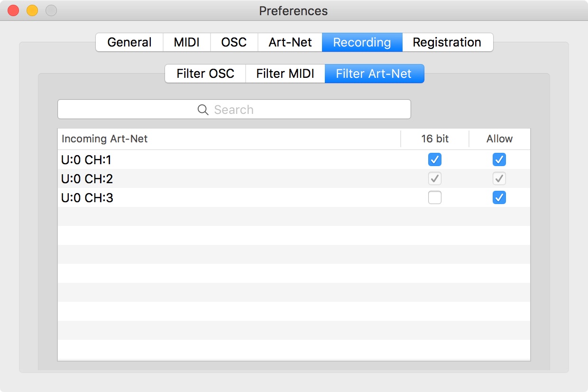Minimize the Preferences window

point(32,10)
